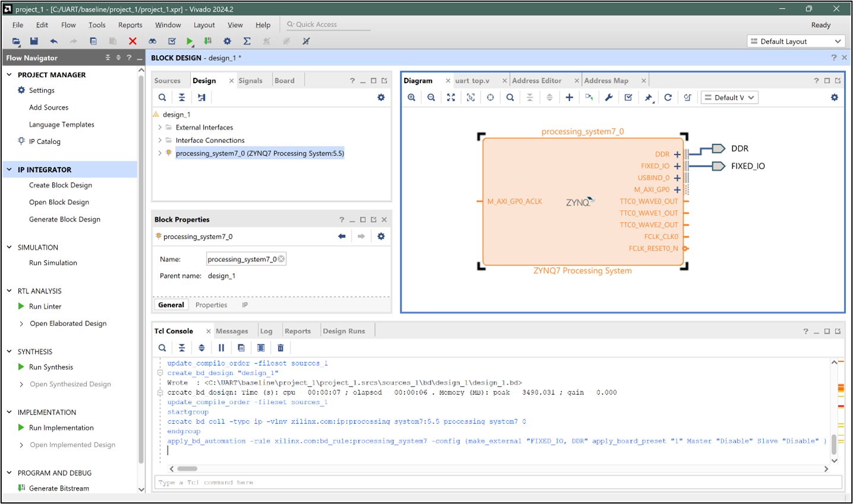Image resolution: width=853 pixels, height=504 pixels.
Task: Open the Reports menu
Action: [x=130, y=25]
